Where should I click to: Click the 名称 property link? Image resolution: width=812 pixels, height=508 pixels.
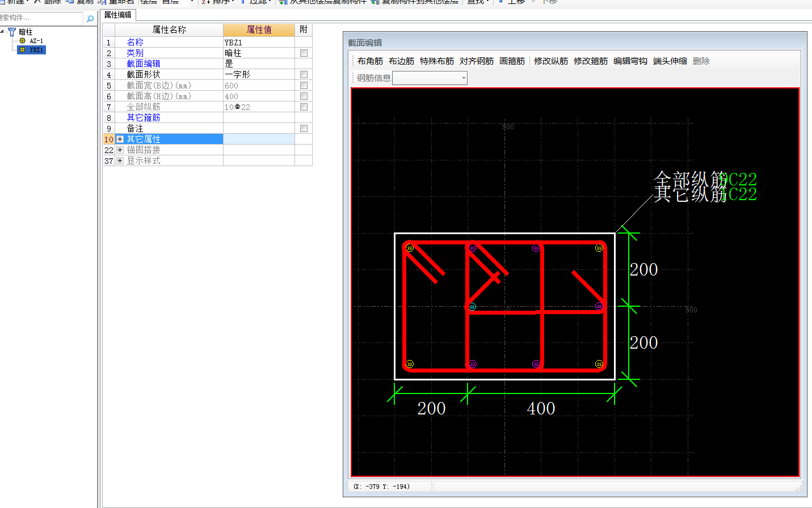click(135, 42)
